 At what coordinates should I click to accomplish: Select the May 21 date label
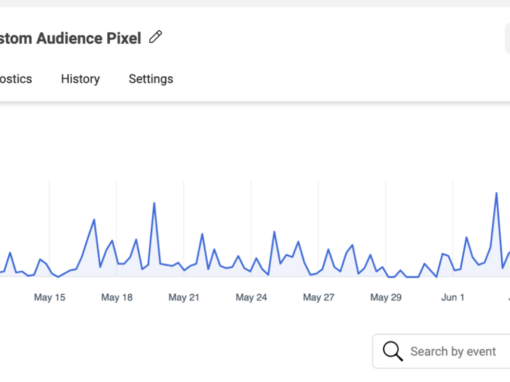(x=184, y=297)
